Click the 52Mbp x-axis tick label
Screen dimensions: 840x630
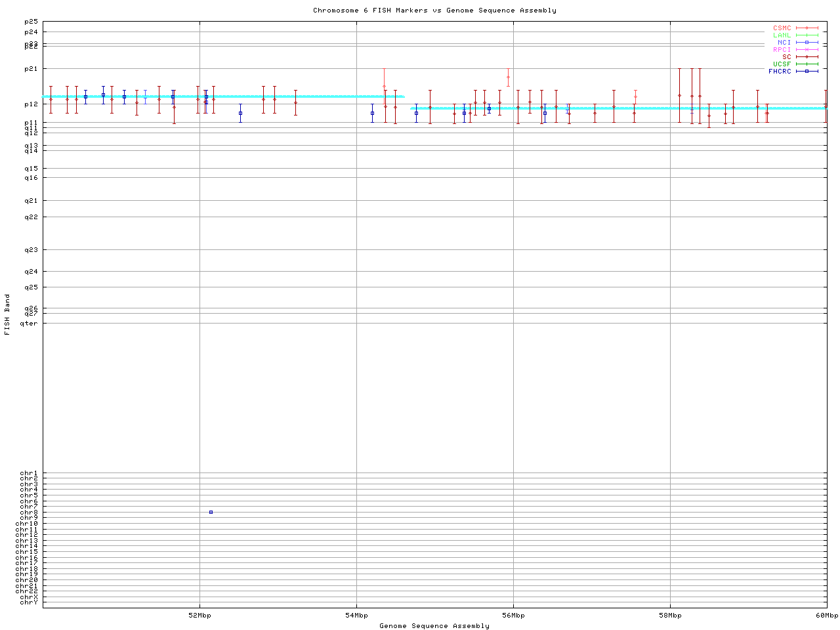pyautogui.click(x=199, y=616)
